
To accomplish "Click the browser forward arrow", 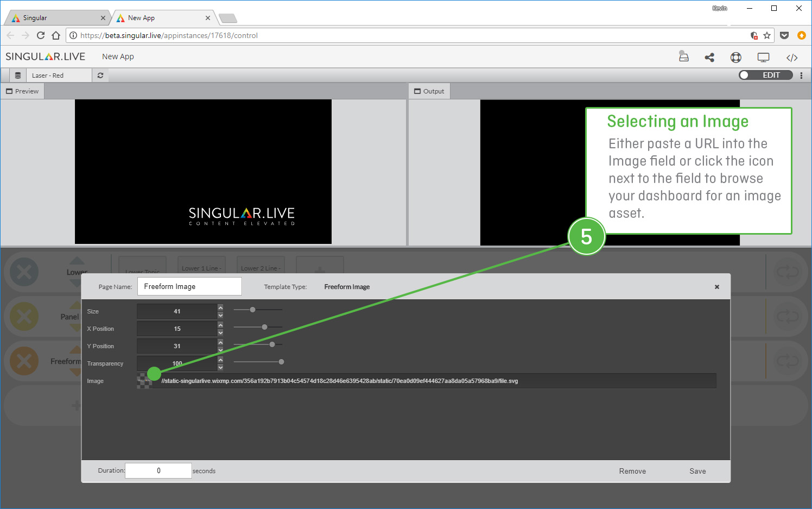I will point(26,35).
